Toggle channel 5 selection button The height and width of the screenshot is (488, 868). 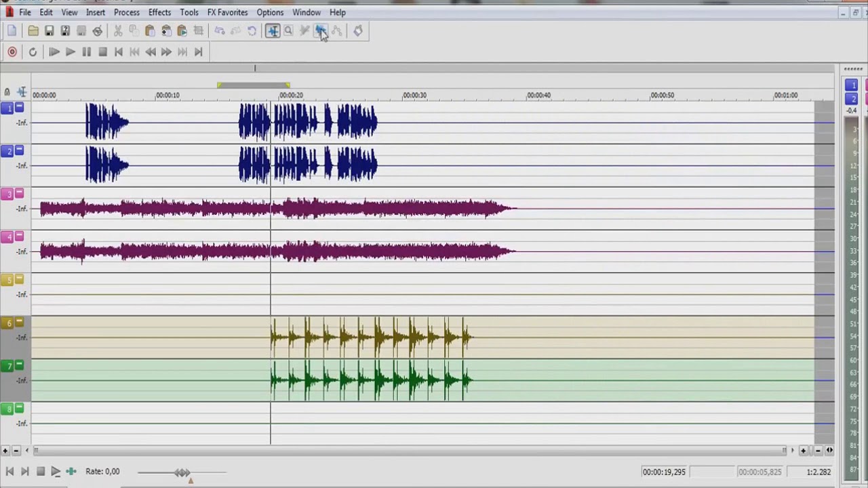coord(7,280)
